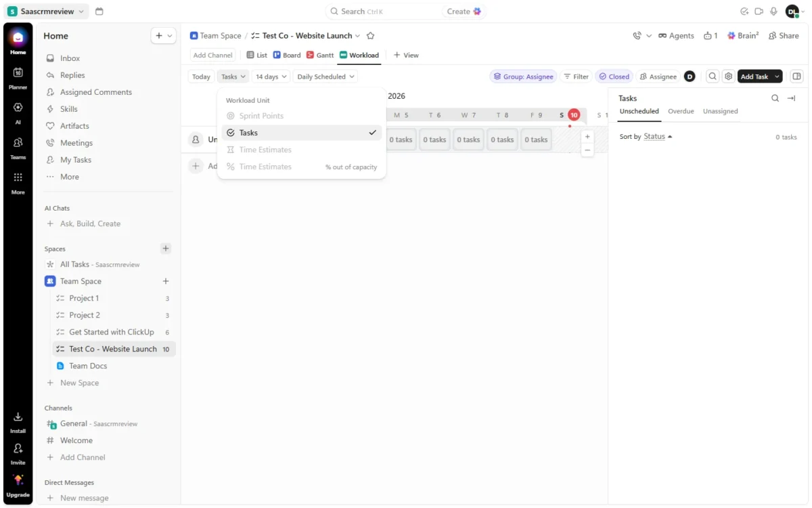Open the user avatar menu
This screenshot has width=812, height=508.
click(x=795, y=12)
